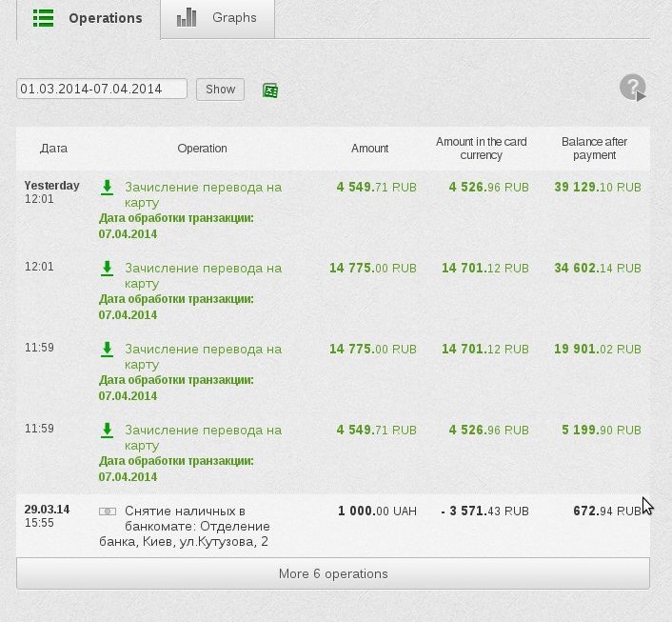Click amount 4 549.71 RUB in 5 199.90 row
This screenshot has width=672, height=622.
click(x=376, y=430)
